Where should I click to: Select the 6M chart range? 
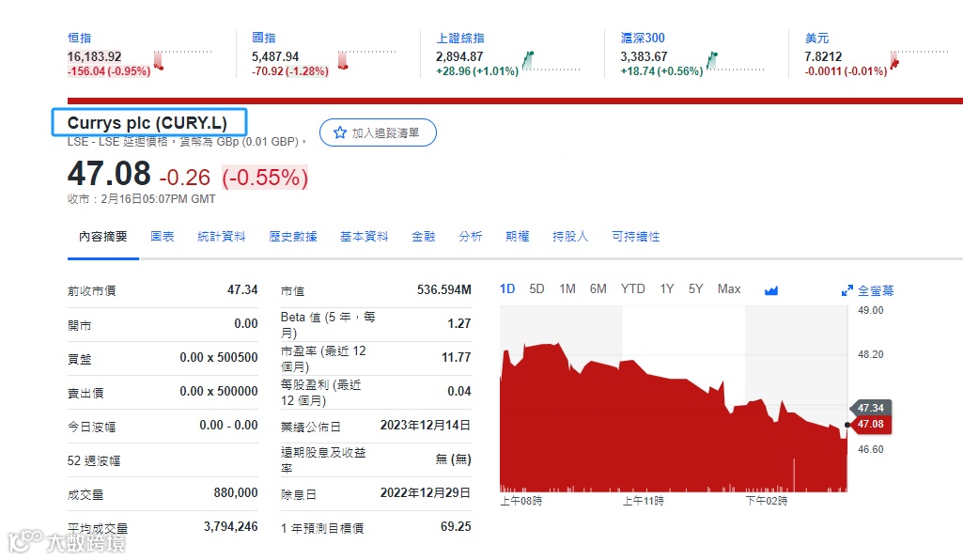tap(598, 289)
